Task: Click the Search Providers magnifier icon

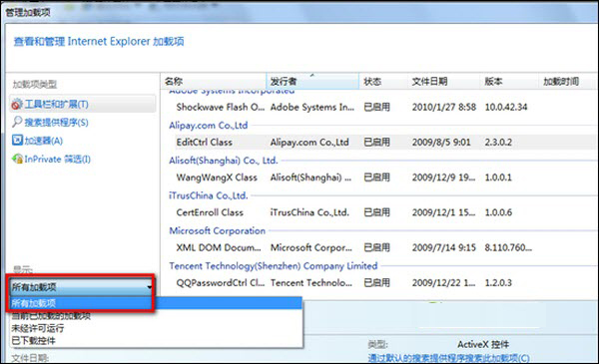Action: point(17,122)
